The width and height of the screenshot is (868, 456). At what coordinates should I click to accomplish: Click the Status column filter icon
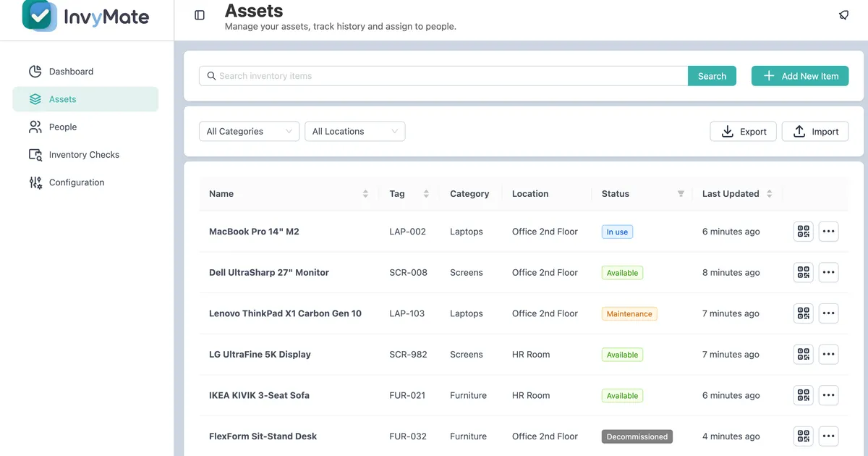[x=680, y=194]
